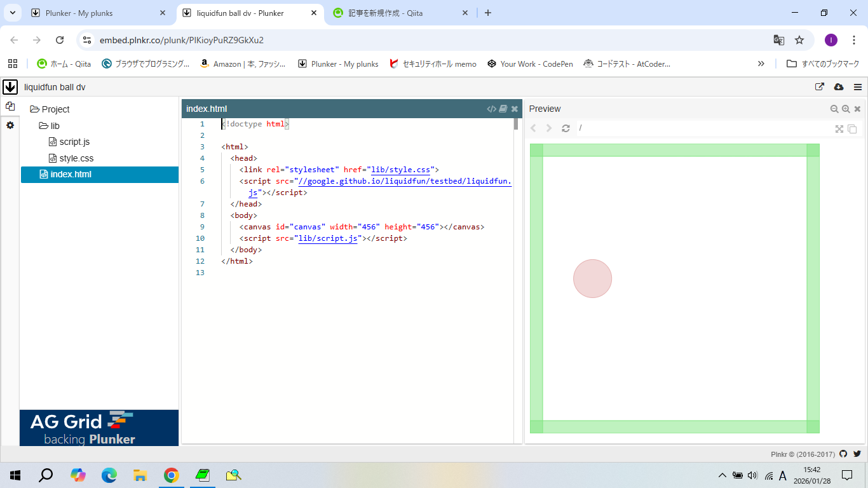This screenshot has width=868, height=488.
Task: Open the Windows Start menu
Action: pos(15,475)
